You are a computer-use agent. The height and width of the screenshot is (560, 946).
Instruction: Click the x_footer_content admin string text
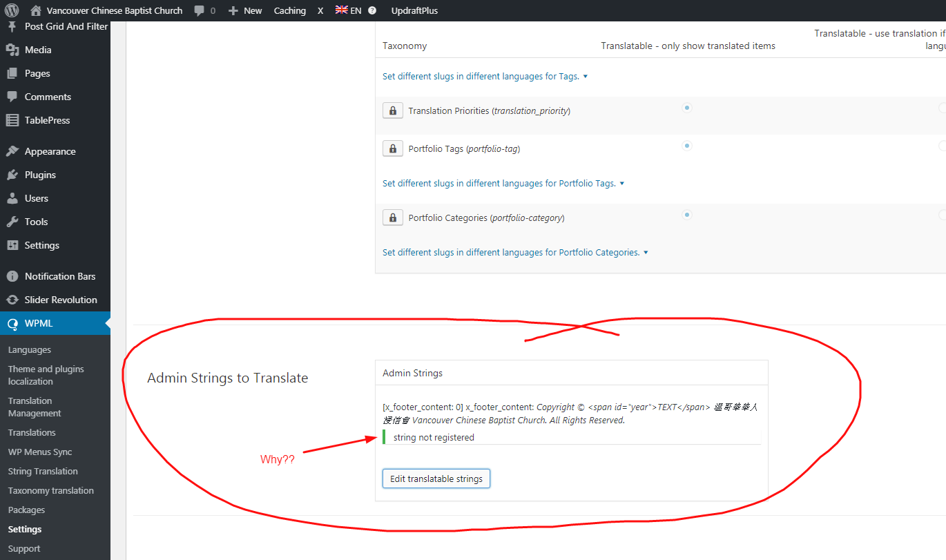570,414
